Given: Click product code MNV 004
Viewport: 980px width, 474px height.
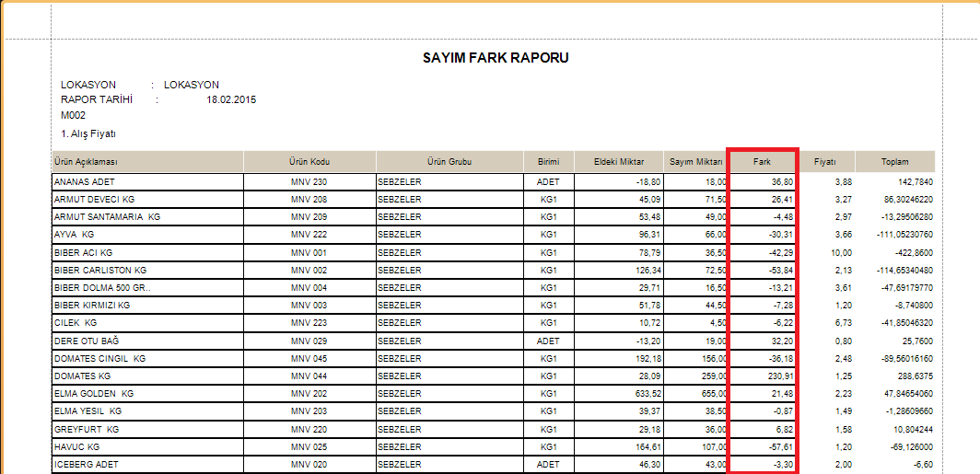Looking at the screenshot, I should 309,288.
